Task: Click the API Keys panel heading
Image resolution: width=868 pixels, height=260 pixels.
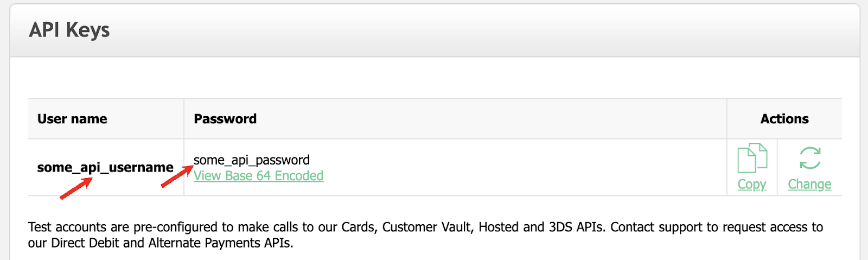Action: pos(69,30)
